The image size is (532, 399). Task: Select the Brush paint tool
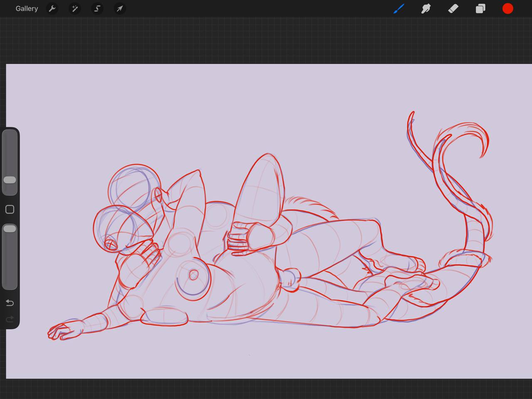coord(399,9)
